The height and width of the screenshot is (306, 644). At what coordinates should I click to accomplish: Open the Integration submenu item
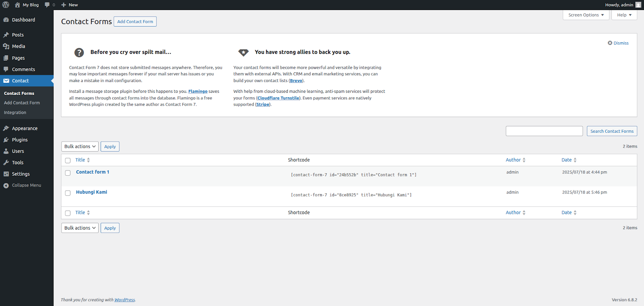[15, 113]
